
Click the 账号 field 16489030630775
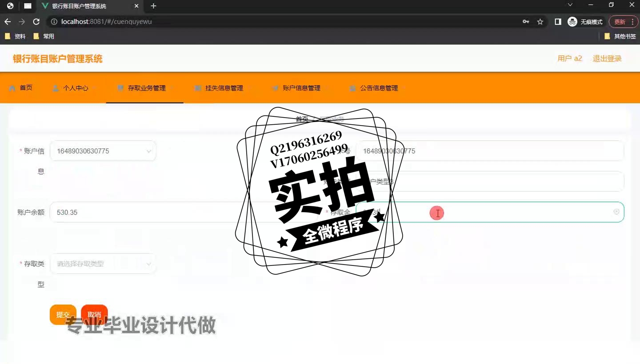tap(490, 151)
